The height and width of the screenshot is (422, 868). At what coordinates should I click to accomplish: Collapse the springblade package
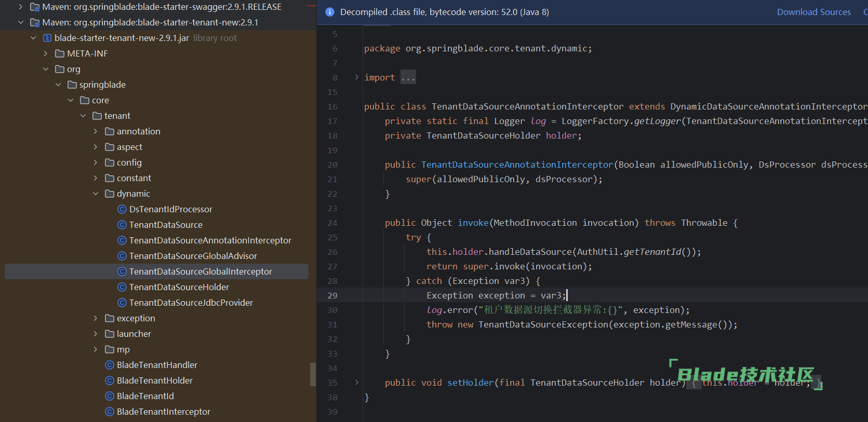58,85
